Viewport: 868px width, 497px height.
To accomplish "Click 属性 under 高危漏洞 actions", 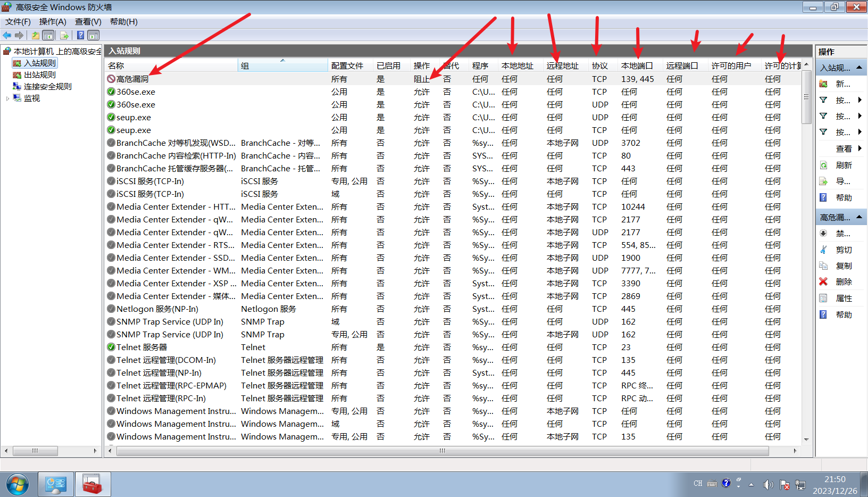I will (844, 298).
